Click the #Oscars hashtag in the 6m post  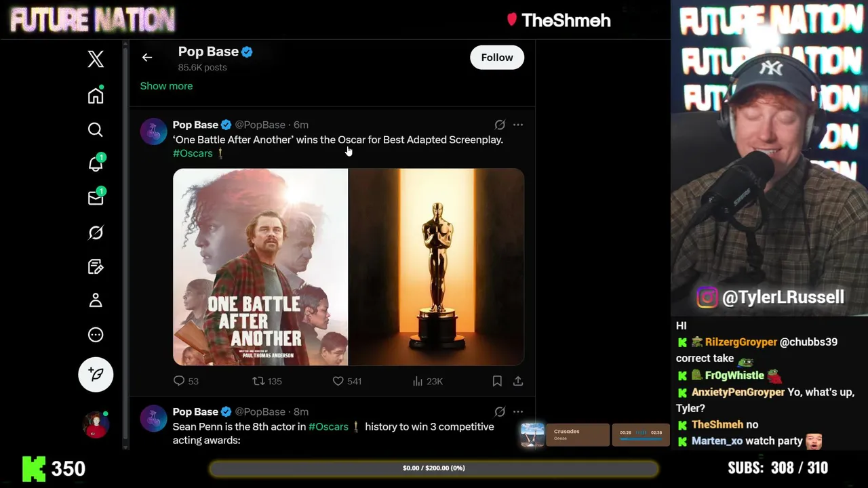[193, 153]
